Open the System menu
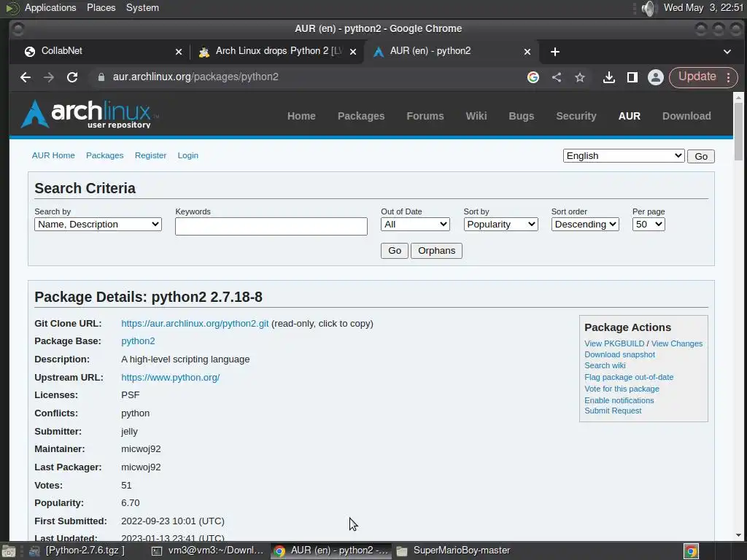Viewport: 747px width, 560px height. (142, 7)
